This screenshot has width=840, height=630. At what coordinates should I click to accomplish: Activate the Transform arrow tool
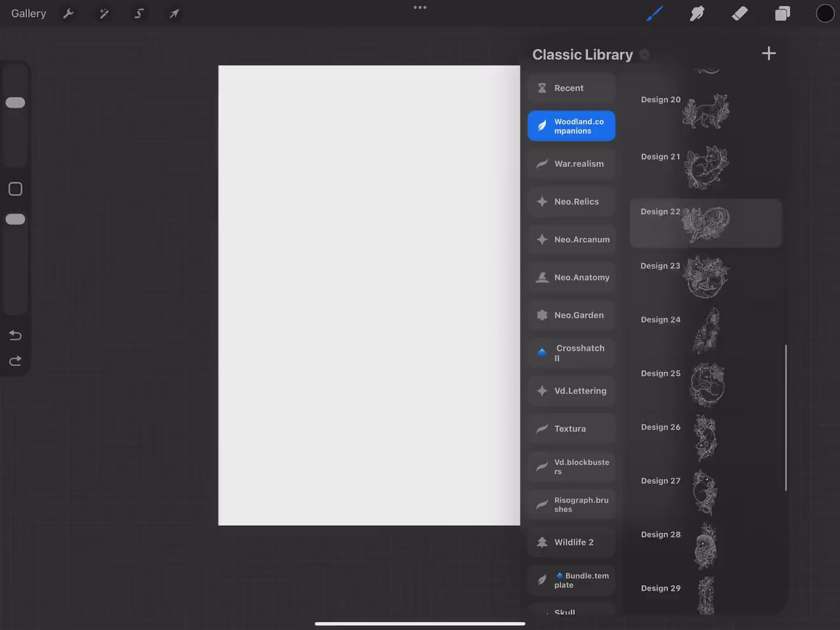point(175,13)
